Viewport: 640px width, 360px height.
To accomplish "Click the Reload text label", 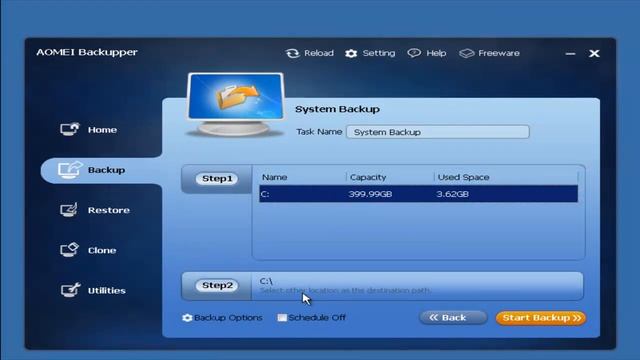I will coord(318,53).
